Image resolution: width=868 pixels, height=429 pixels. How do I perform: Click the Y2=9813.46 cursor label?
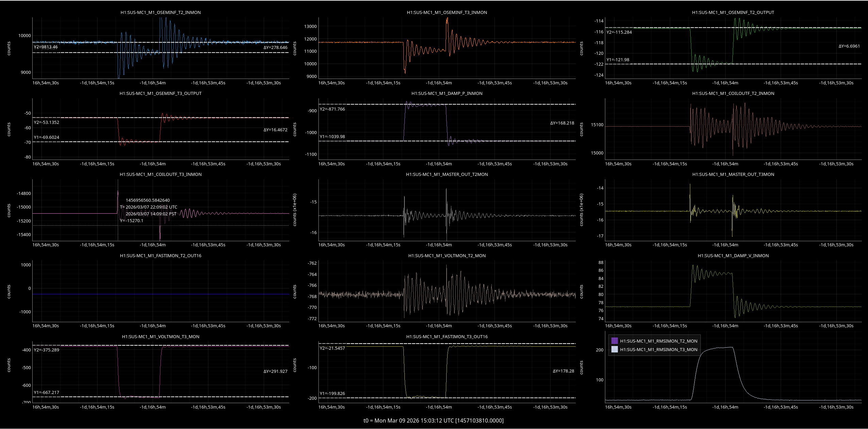tap(46, 47)
